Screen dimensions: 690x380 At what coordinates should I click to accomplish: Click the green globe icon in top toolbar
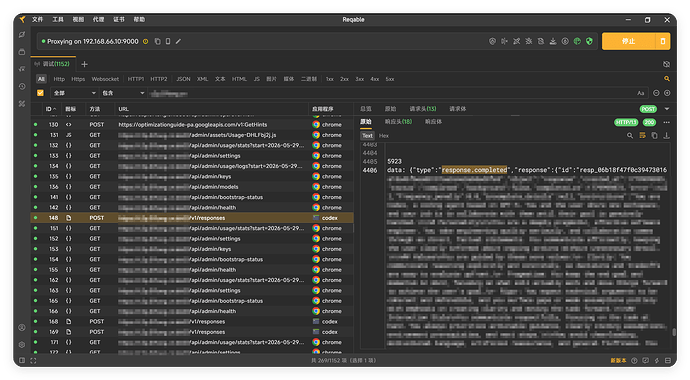click(x=577, y=41)
